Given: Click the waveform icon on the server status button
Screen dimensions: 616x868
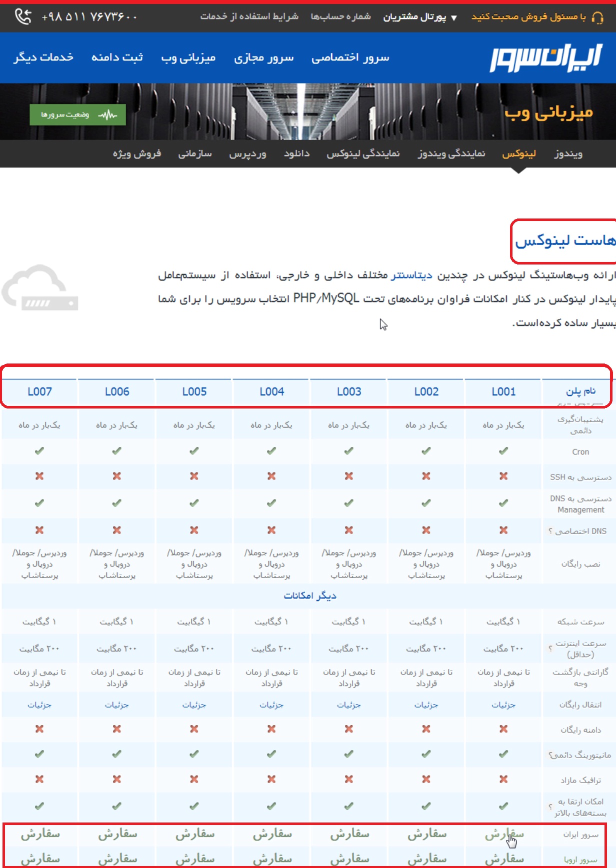Looking at the screenshot, I should tap(107, 115).
